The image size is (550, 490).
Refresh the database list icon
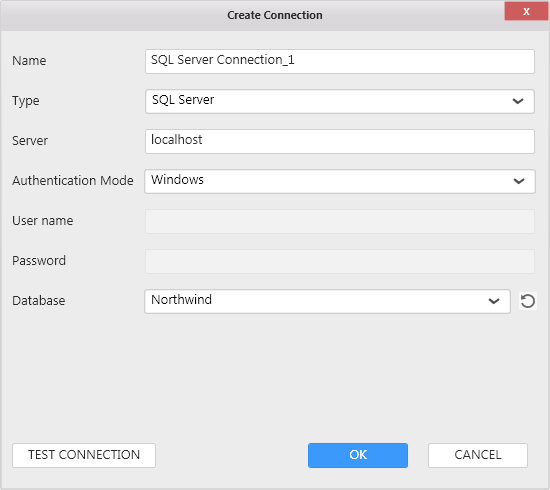[x=528, y=301]
